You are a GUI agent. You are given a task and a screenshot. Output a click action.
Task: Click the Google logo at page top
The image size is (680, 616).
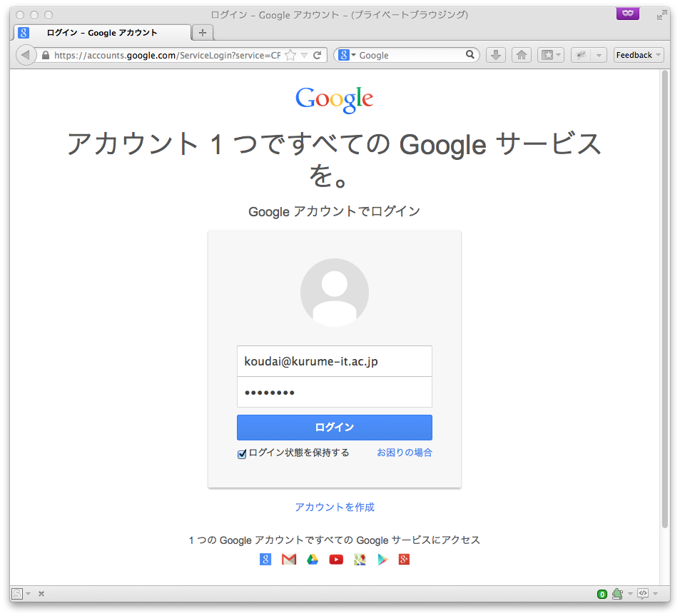coord(335,99)
